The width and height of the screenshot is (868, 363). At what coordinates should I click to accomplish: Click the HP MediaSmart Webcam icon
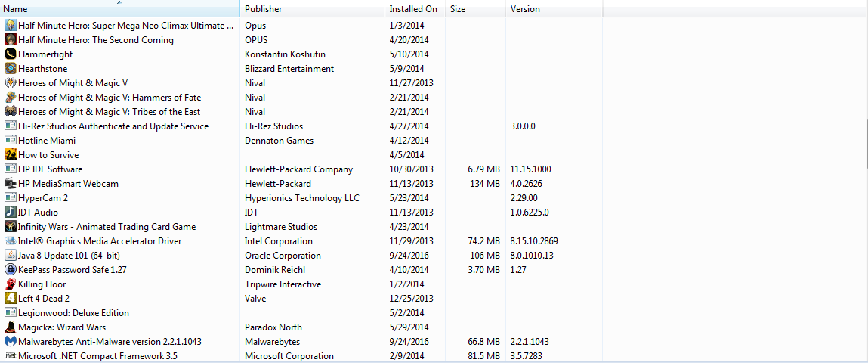(x=10, y=184)
